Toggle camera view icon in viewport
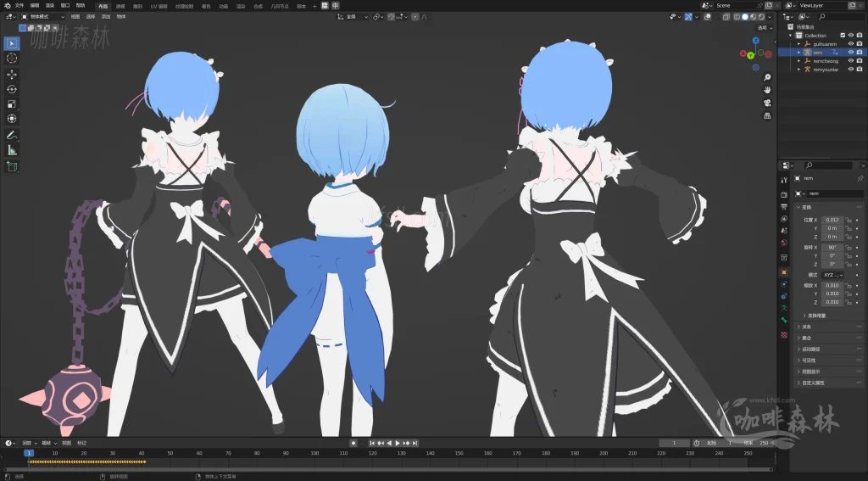This screenshot has height=481, width=868. (x=767, y=103)
